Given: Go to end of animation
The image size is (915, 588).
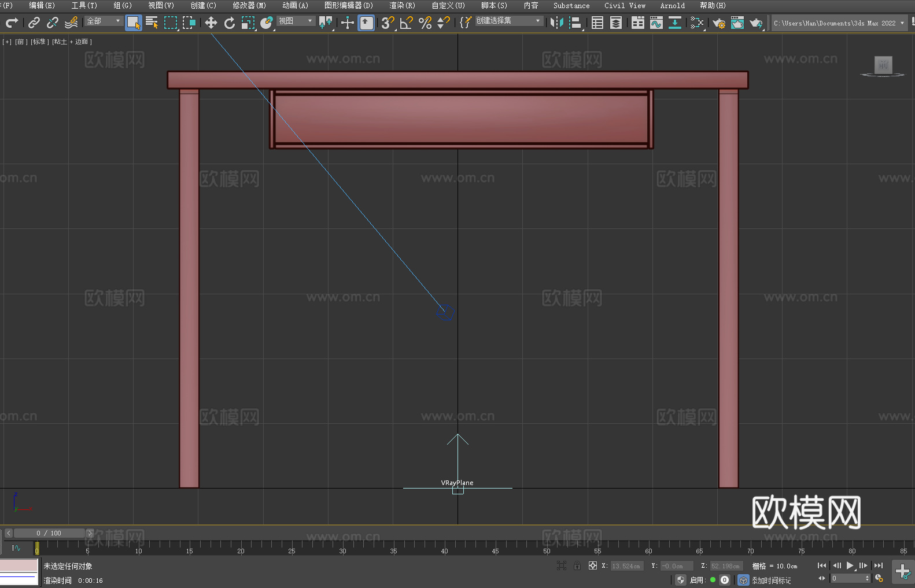Looking at the screenshot, I should [x=879, y=565].
